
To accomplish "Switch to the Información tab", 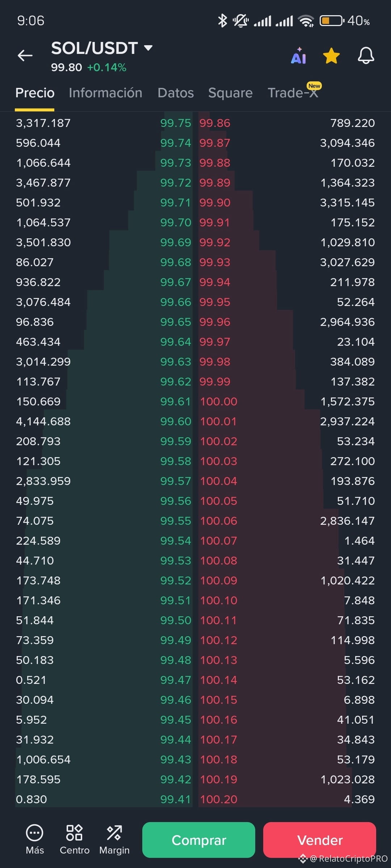I will (105, 93).
